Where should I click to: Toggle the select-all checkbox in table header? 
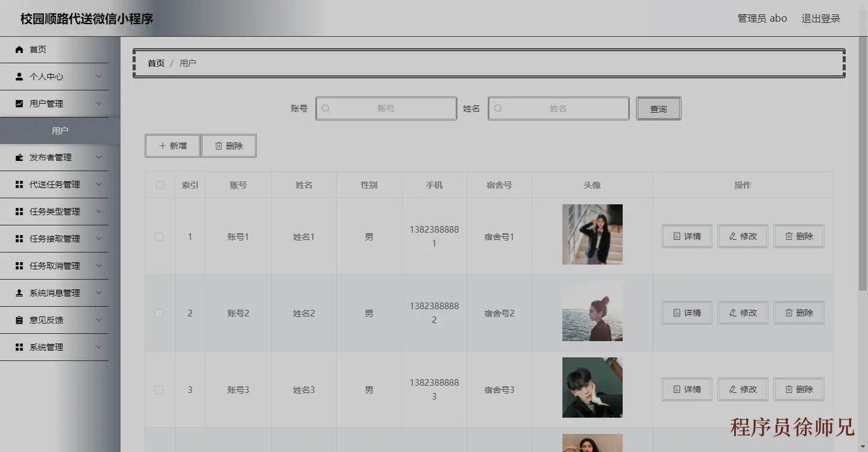pyautogui.click(x=160, y=185)
